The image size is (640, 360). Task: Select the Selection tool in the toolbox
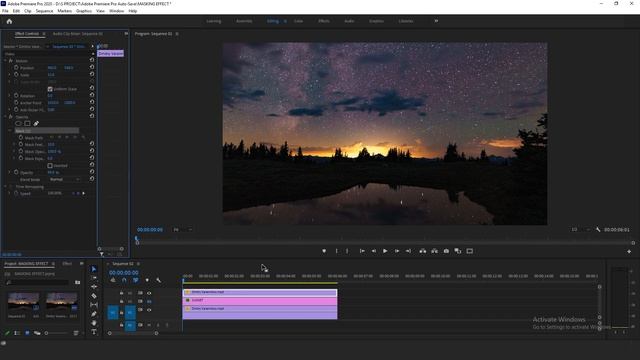(x=94, y=269)
